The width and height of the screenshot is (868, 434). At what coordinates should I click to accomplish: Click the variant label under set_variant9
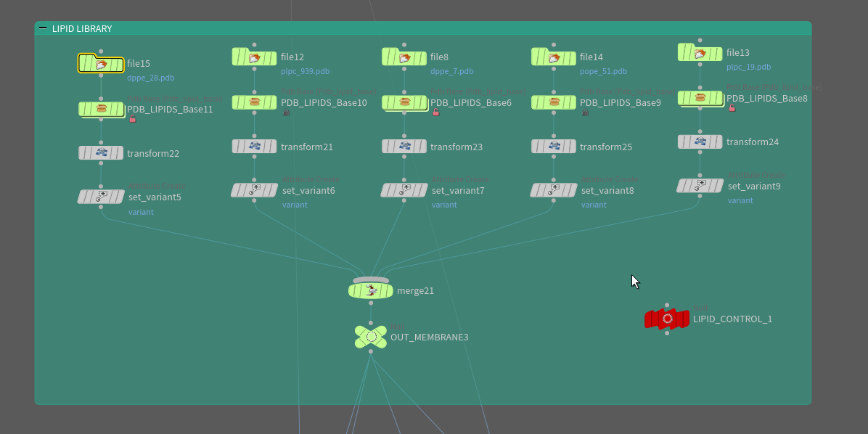(740, 200)
